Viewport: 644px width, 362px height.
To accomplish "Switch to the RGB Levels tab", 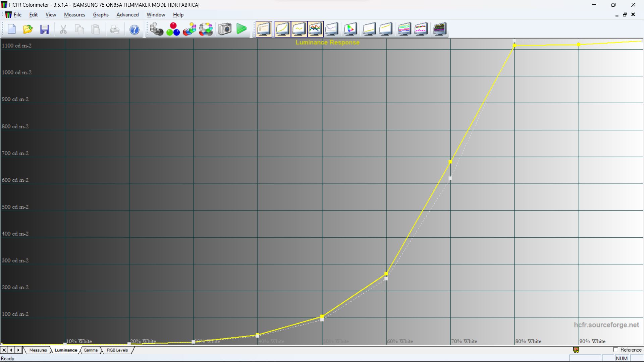I will tap(117, 350).
